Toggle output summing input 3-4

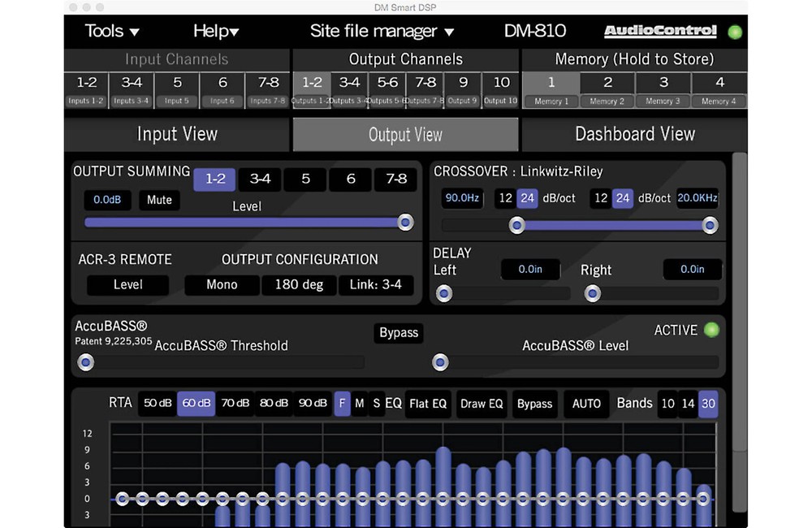tap(260, 180)
